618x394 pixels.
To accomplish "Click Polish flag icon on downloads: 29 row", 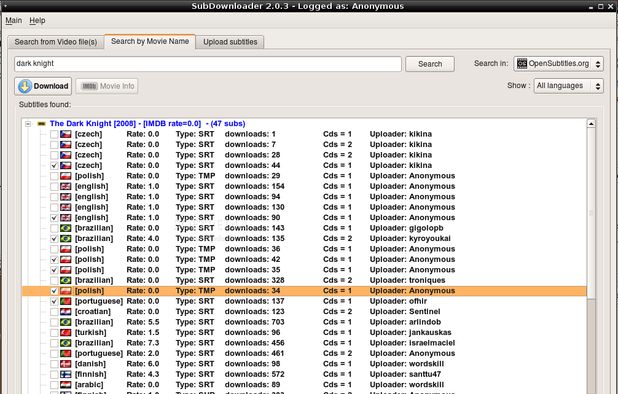I will click(x=66, y=176).
